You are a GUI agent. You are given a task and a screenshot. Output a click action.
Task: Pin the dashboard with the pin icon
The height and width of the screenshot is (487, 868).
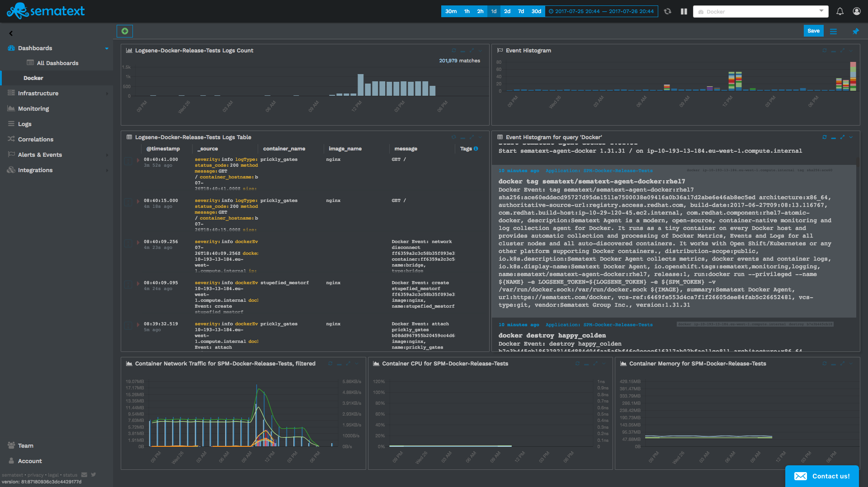click(x=855, y=31)
